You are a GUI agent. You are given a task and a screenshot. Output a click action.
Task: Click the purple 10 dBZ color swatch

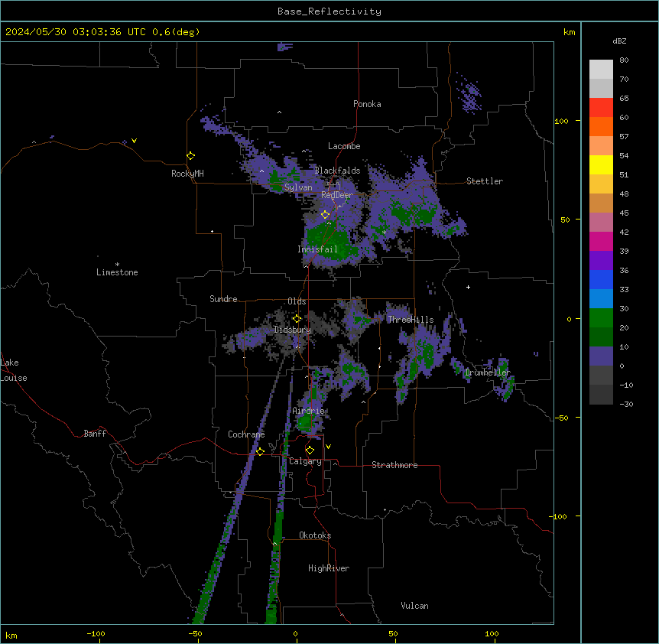(601, 356)
